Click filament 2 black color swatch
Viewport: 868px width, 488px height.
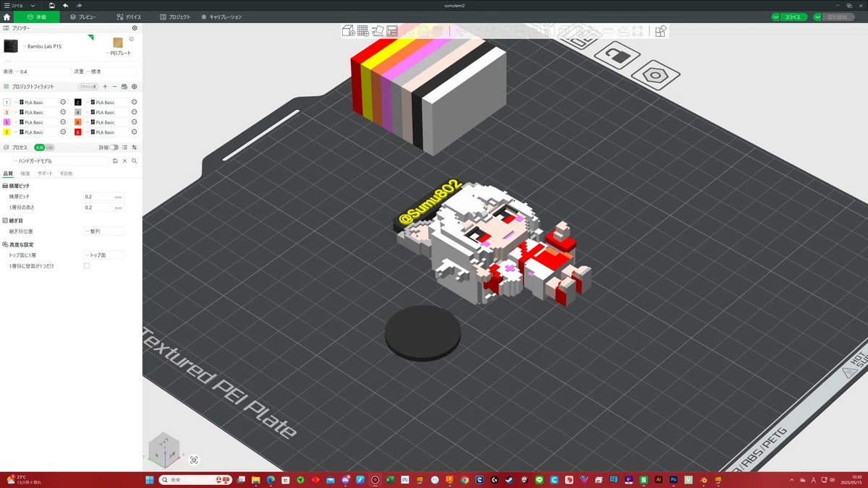[x=78, y=103]
